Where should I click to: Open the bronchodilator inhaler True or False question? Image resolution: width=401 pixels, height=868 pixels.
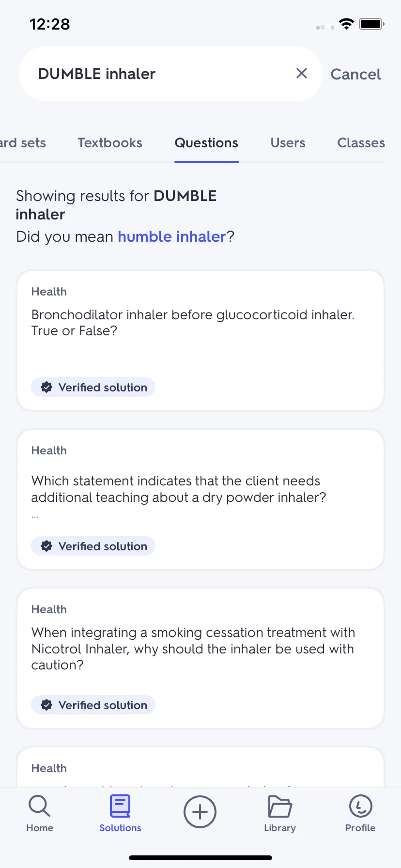click(200, 341)
